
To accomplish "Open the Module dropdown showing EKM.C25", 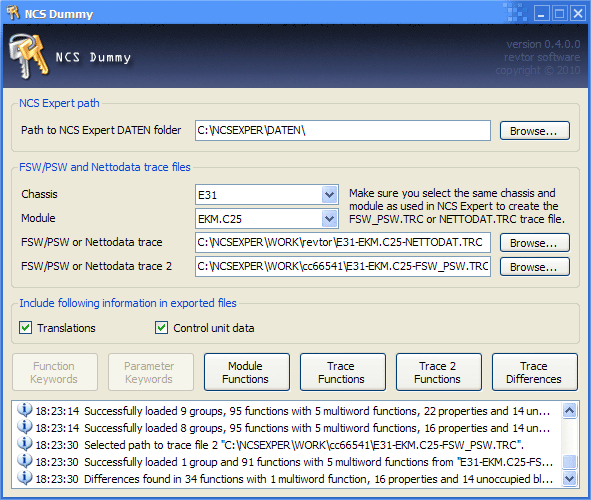I will (329, 219).
